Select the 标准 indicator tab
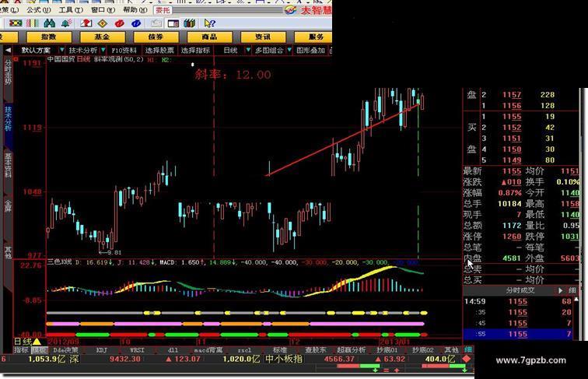The height and width of the screenshot is (379, 588). click(280, 349)
